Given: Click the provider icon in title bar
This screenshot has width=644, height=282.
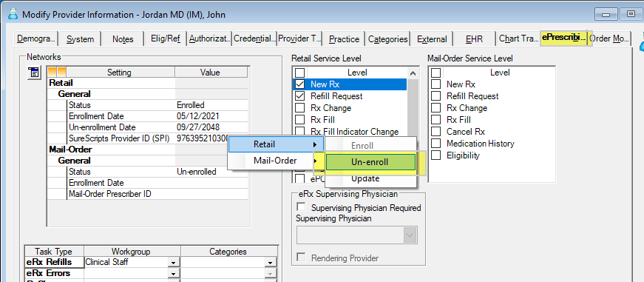Looking at the screenshot, I should click(13, 15).
